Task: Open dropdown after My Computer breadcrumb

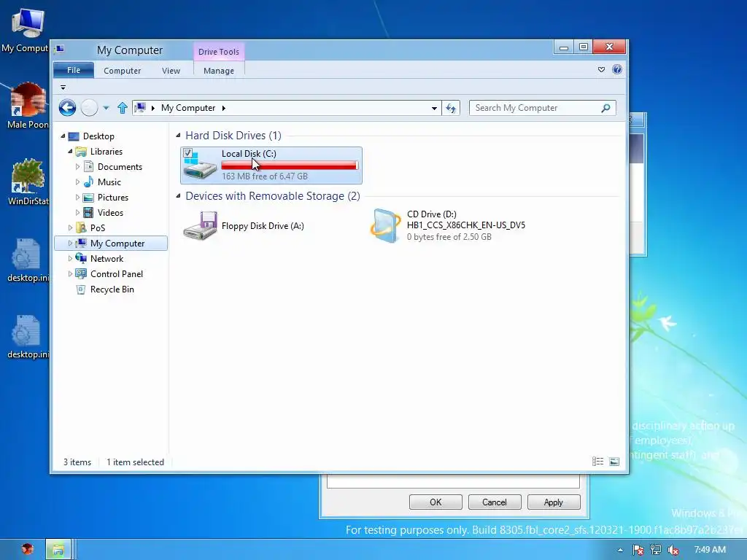Action: tap(223, 108)
